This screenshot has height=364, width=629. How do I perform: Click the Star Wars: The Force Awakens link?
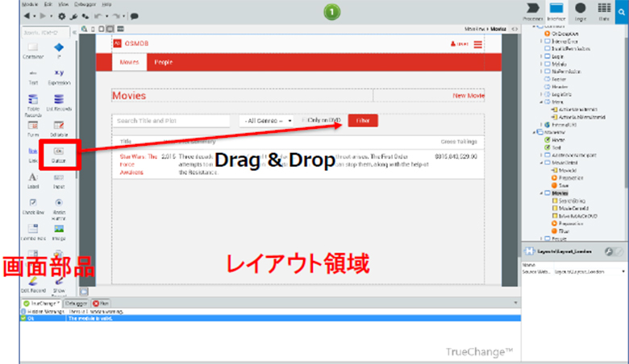pos(138,164)
